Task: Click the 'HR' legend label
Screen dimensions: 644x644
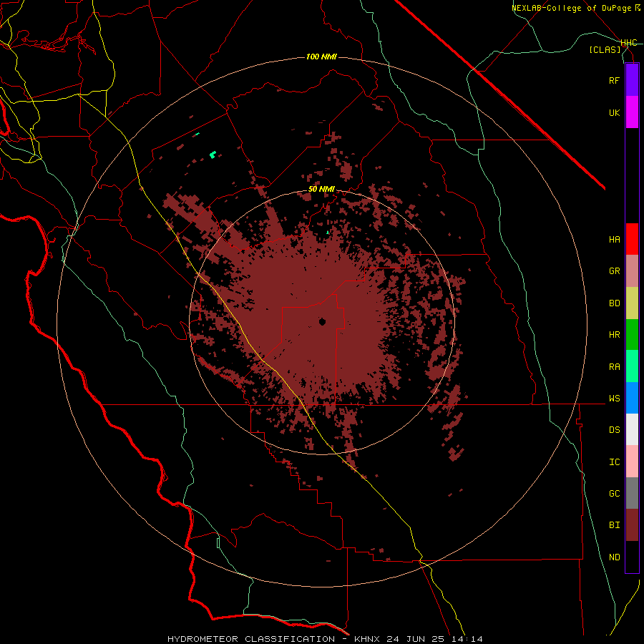Action: pos(614,335)
